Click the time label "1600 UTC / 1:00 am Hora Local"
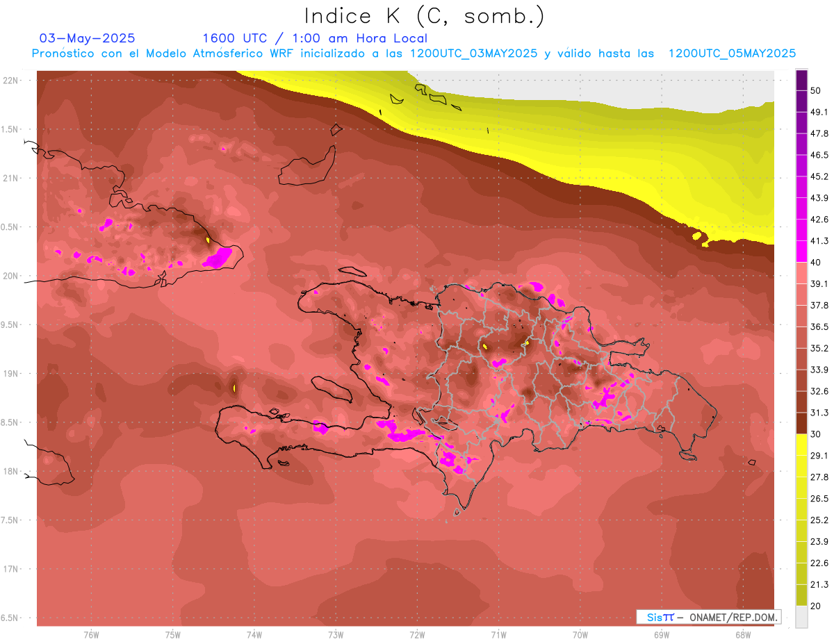This screenshot has width=834, height=644. [x=315, y=38]
